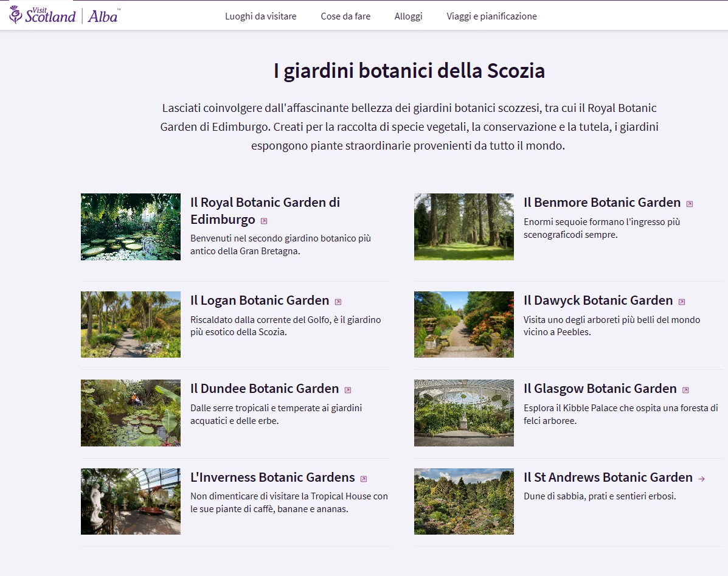Click text 'Non dimenticare di visitare la Tropical House'
Viewport: 728px width, 576px height.
(282, 496)
